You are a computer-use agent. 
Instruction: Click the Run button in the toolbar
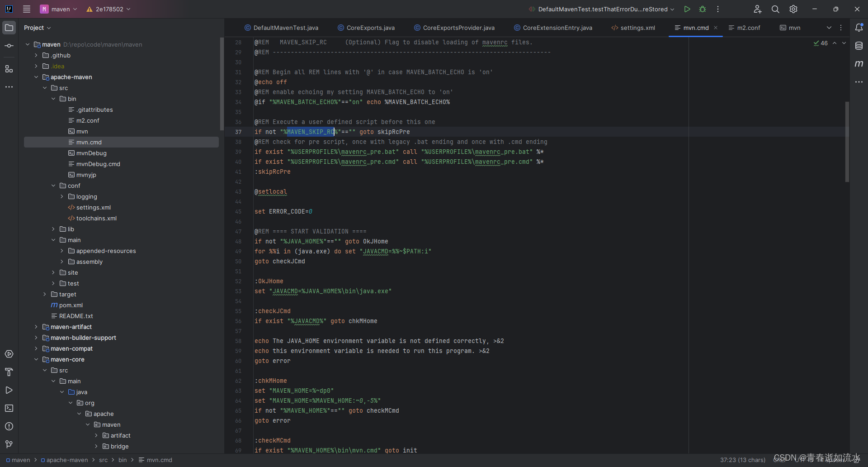pos(687,9)
